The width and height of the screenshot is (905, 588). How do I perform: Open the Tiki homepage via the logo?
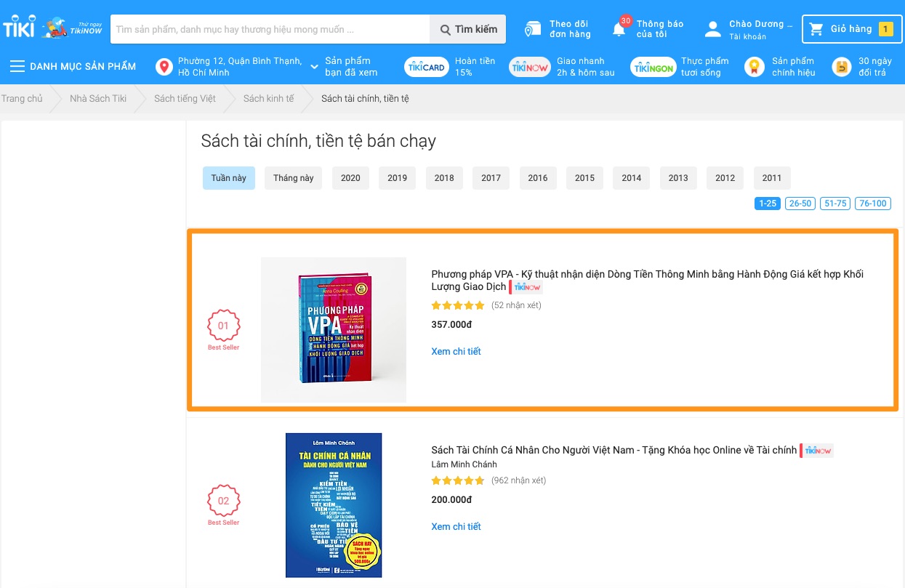click(x=18, y=26)
